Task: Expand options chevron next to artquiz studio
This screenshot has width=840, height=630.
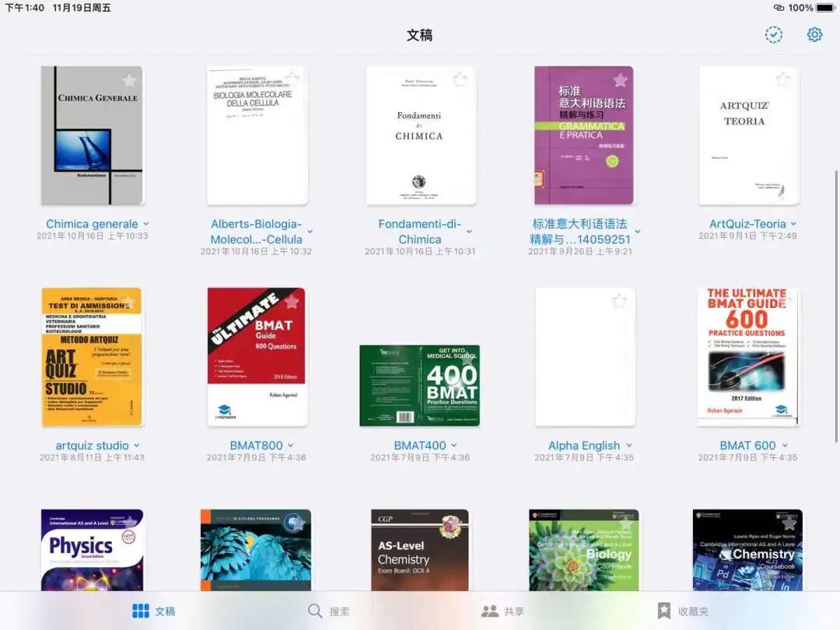Action: (137, 446)
